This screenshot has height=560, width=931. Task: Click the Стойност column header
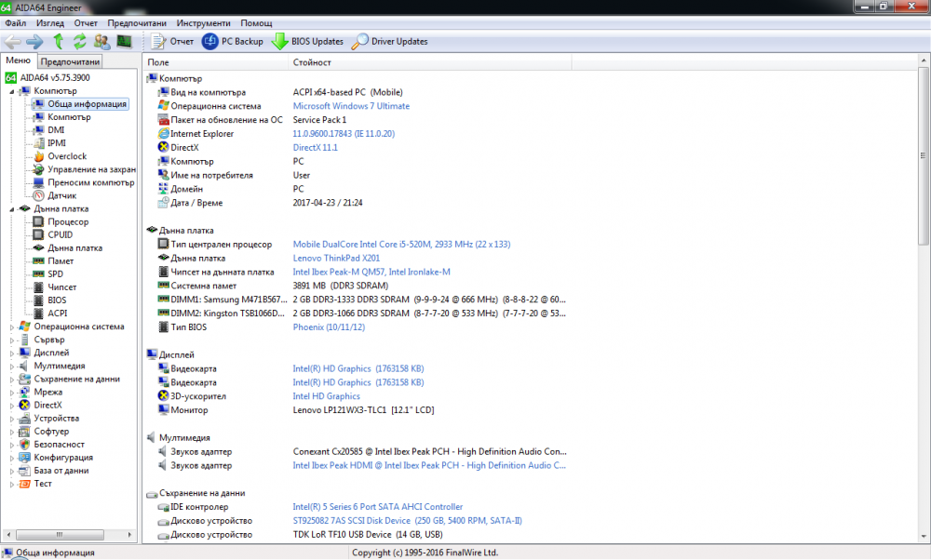coord(429,62)
